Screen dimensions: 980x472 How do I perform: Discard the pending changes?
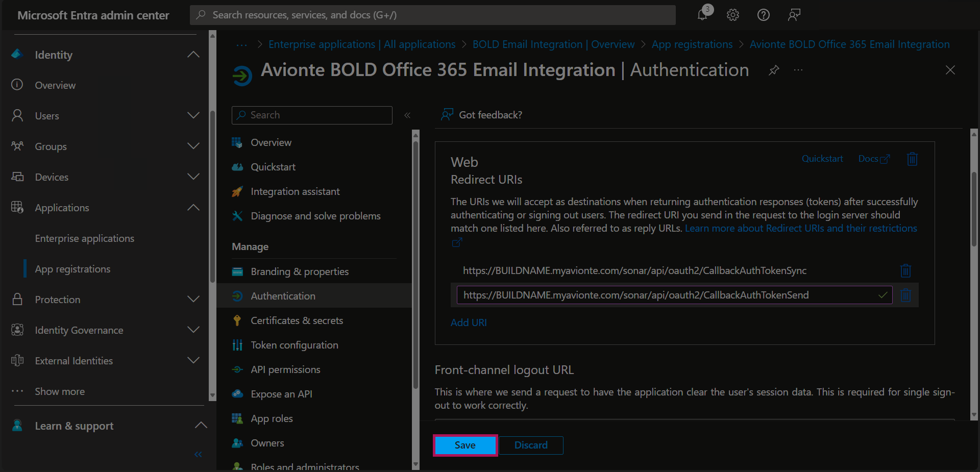click(531, 445)
